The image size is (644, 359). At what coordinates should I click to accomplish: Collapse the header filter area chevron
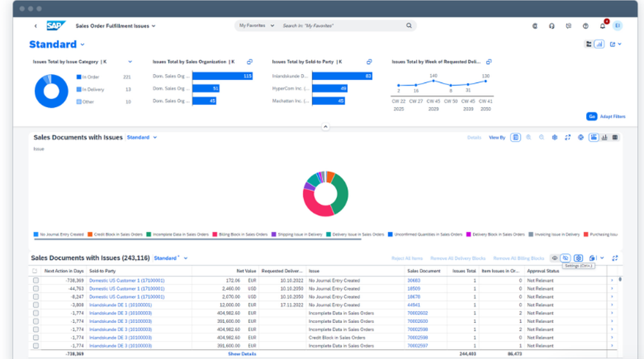pyautogui.click(x=325, y=127)
